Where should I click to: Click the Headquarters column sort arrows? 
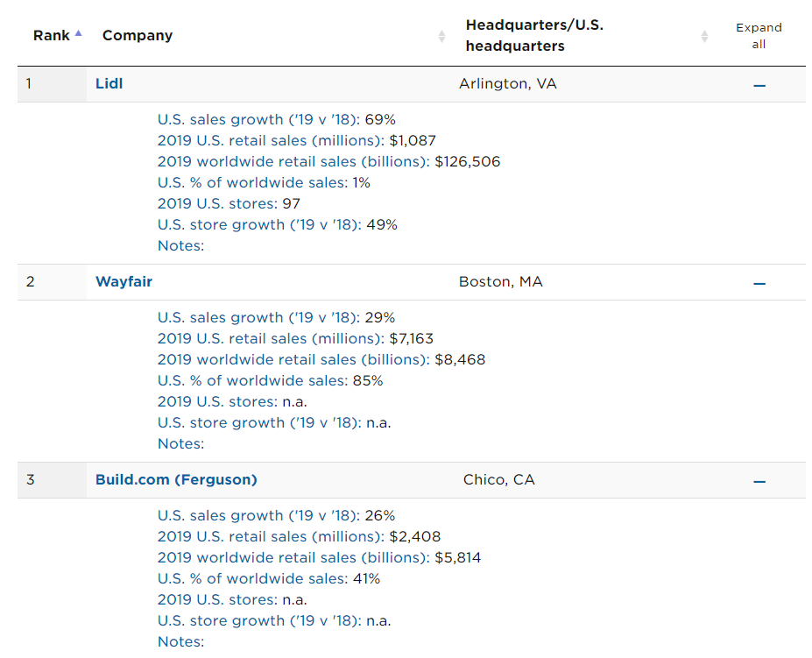coord(704,36)
